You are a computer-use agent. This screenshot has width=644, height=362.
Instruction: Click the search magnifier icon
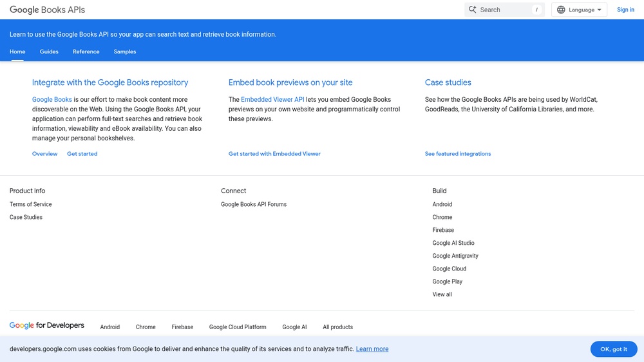(472, 10)
